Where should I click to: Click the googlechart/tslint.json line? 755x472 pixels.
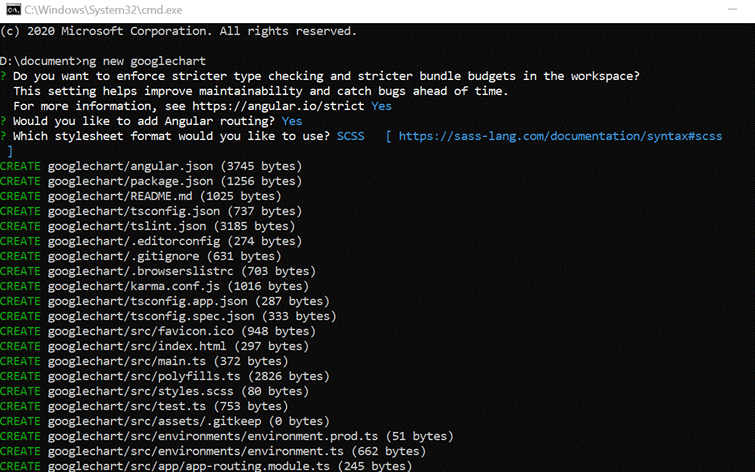(x=148, y=226)
